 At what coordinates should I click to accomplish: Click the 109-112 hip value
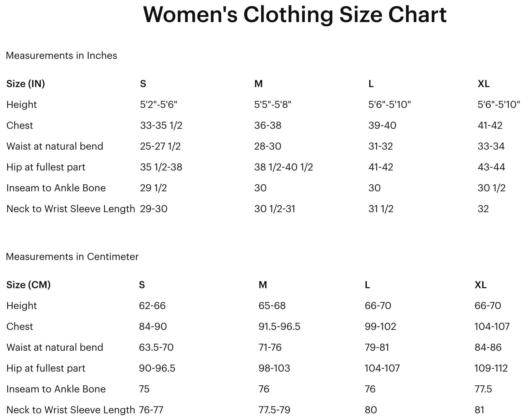(x=491, y=368)
